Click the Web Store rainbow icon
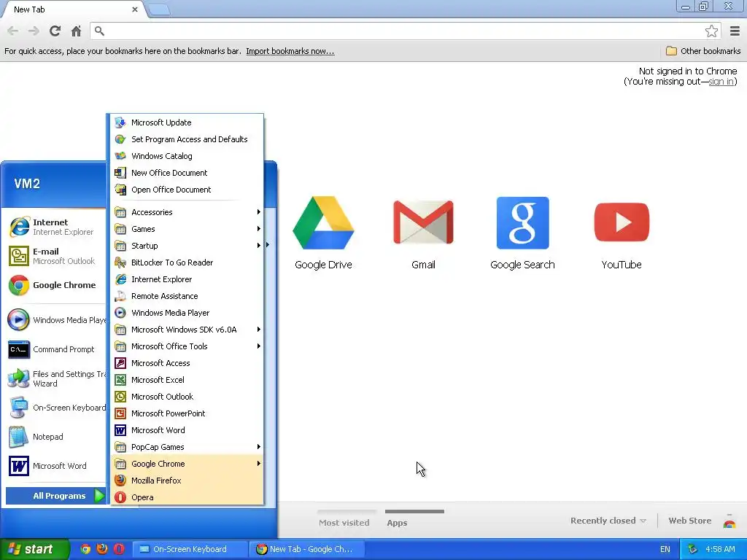The height and width of the screenshot is (560, 747). click(x=729, y=521)
